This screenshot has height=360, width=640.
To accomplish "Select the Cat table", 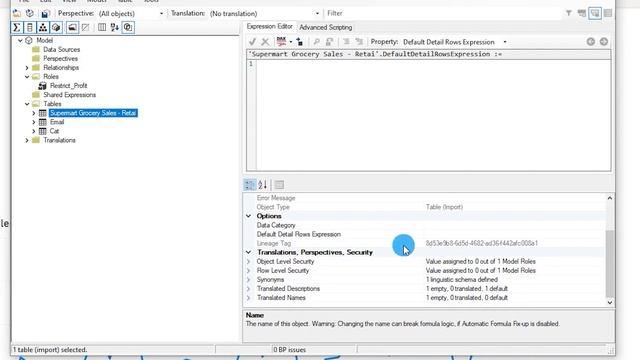I will coord(54,131).
